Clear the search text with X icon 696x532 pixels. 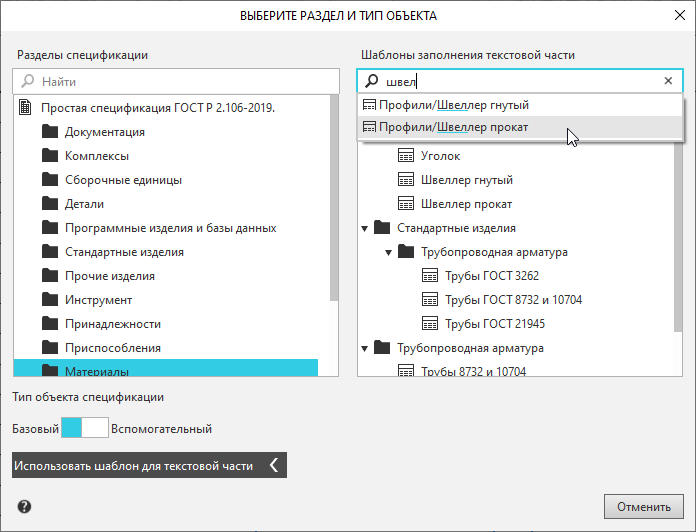668,82
